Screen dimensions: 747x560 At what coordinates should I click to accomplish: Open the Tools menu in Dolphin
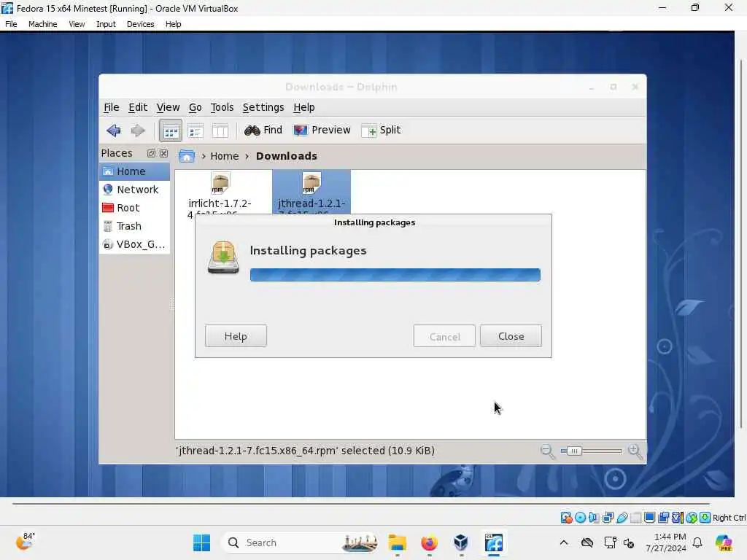[222, 107]
